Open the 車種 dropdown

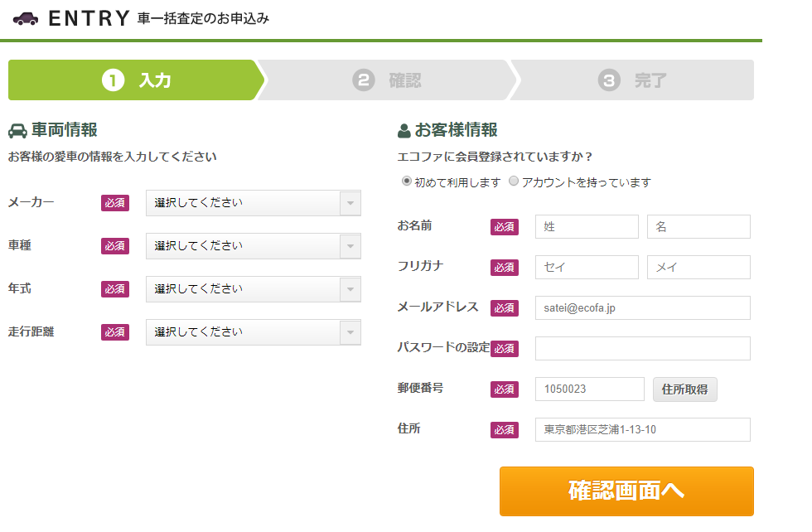pyautogui.click(x=253, y=246)
